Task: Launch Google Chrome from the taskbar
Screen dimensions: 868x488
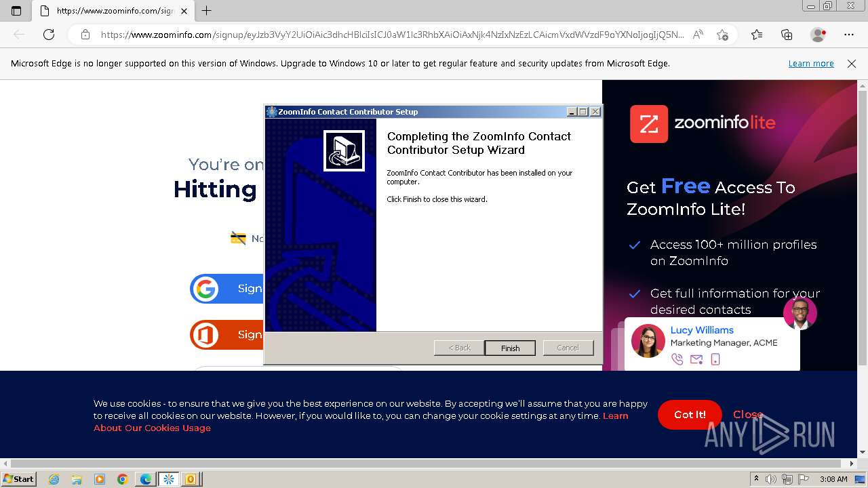Action: (x=123, y=479)
